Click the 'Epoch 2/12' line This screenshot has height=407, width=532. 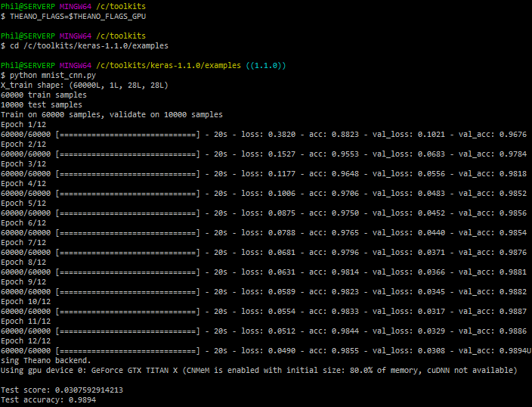(x=23, y=144)
